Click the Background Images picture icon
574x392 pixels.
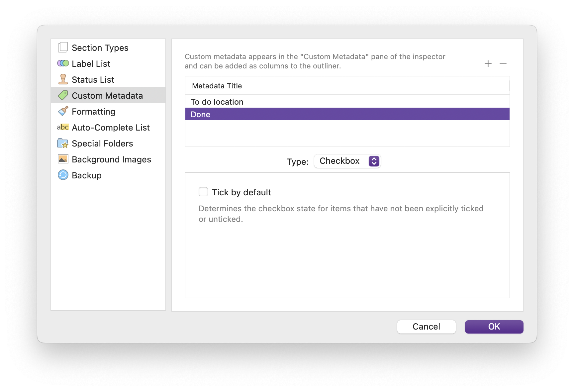(63, 159)
